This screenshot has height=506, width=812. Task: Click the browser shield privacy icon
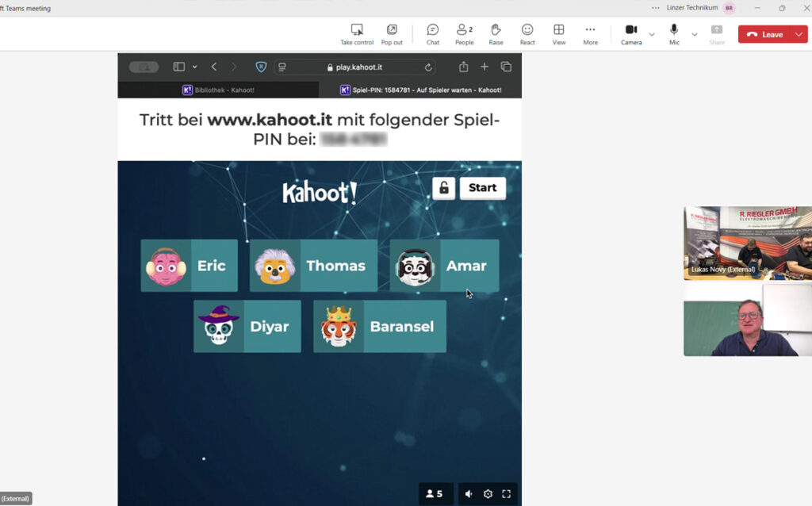pos(261,67)
